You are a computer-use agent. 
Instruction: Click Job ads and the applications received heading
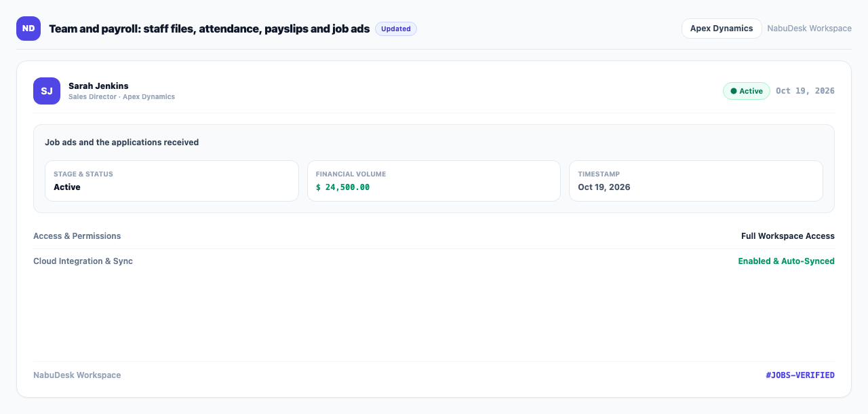(122, 143)
